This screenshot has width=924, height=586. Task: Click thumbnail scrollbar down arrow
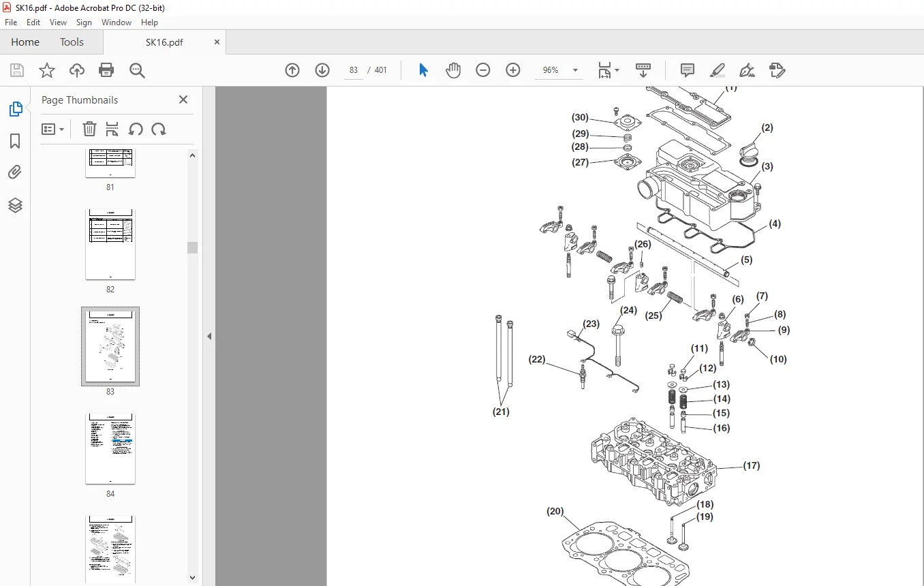192,578
